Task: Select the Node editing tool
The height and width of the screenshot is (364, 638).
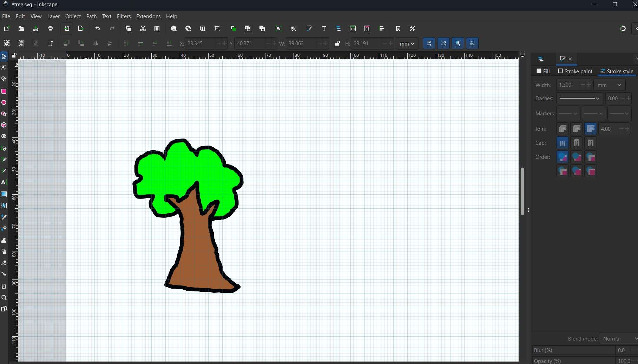Action: point(4,68)
